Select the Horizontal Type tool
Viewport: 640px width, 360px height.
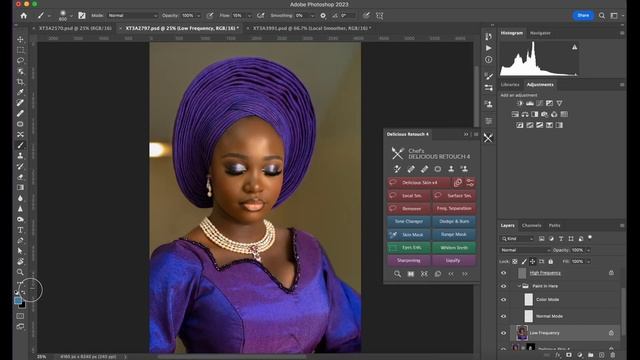tap(20, 230)
